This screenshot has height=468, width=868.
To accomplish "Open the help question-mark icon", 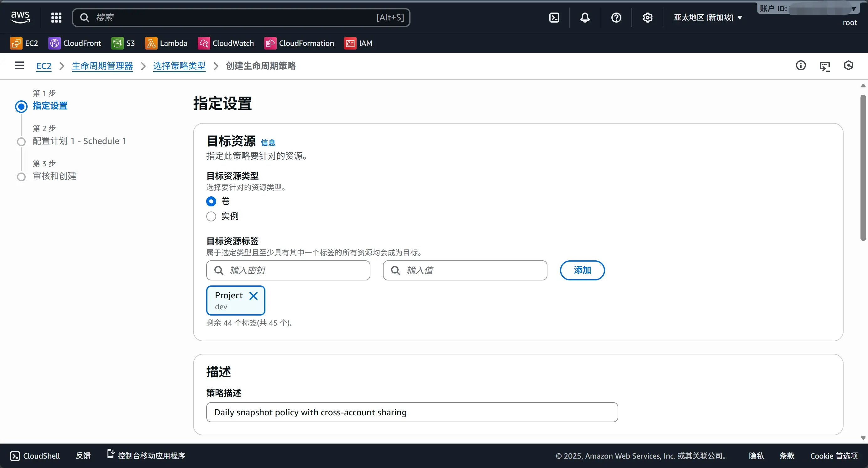I will [616, 18].
